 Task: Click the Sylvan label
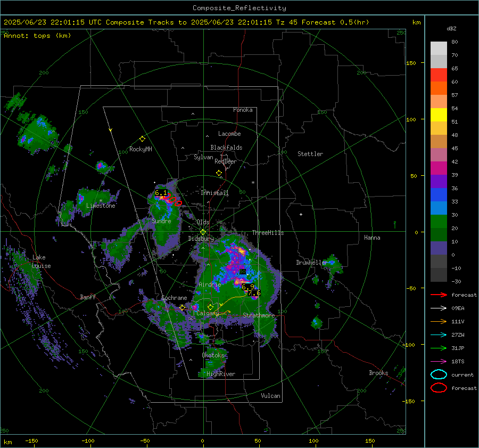[203, 157]
